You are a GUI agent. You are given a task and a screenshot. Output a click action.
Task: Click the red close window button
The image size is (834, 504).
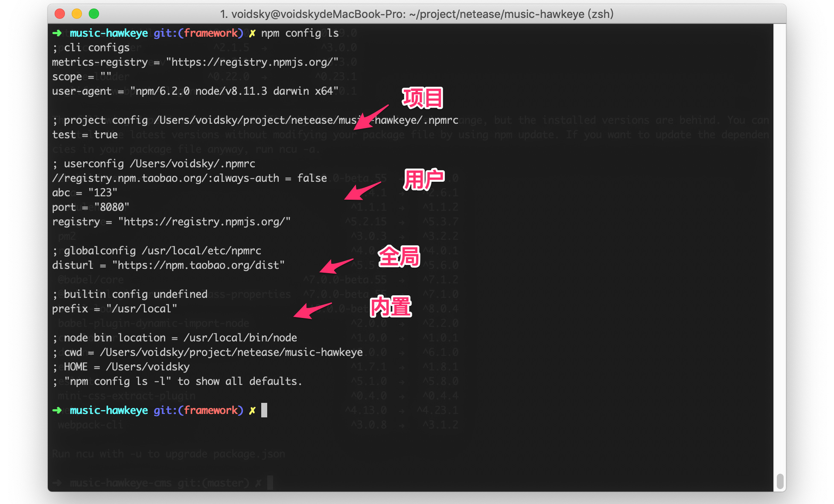[60, 14]
